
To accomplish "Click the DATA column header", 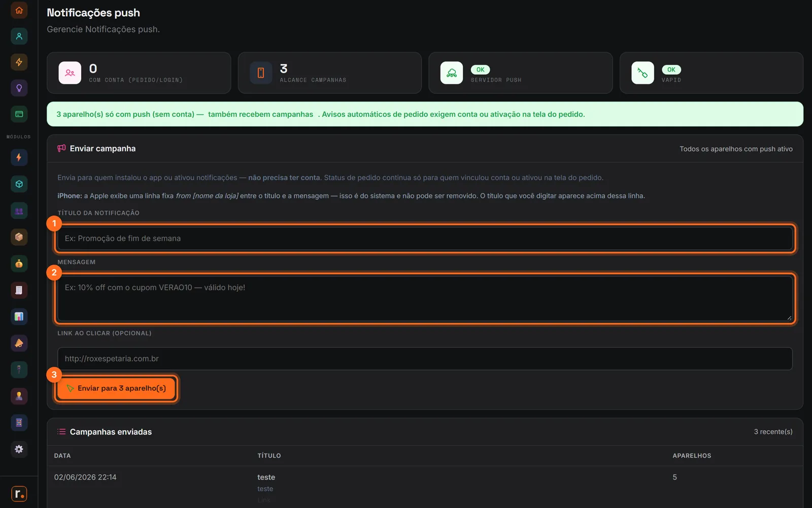I will [62, 456].
